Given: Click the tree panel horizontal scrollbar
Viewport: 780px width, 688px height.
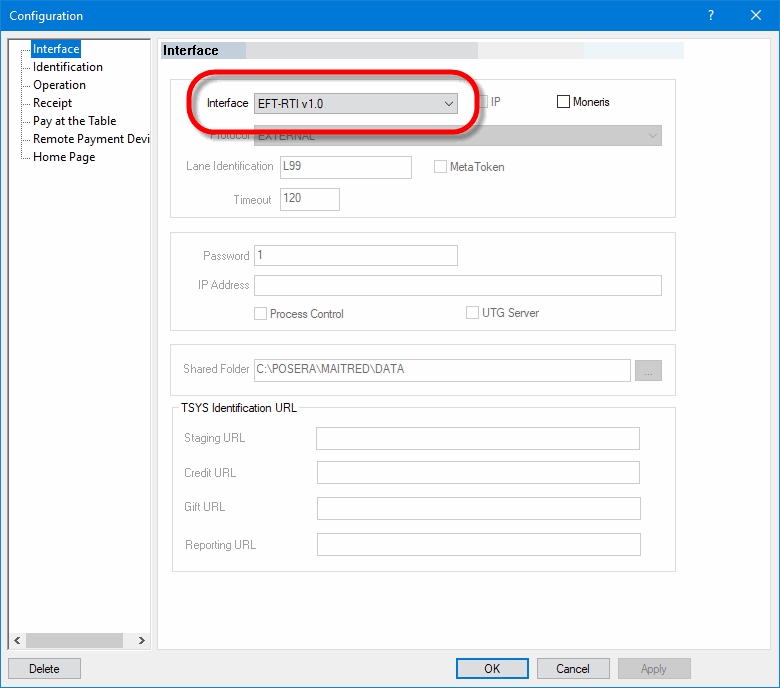Looking at the screenshot, I should click(x=74, y=640).
